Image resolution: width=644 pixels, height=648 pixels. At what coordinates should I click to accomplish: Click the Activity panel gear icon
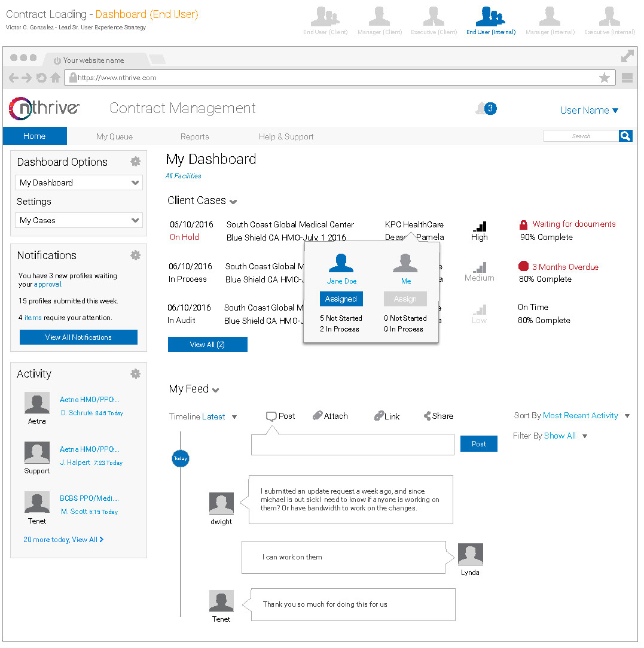(x=136, y=374)
